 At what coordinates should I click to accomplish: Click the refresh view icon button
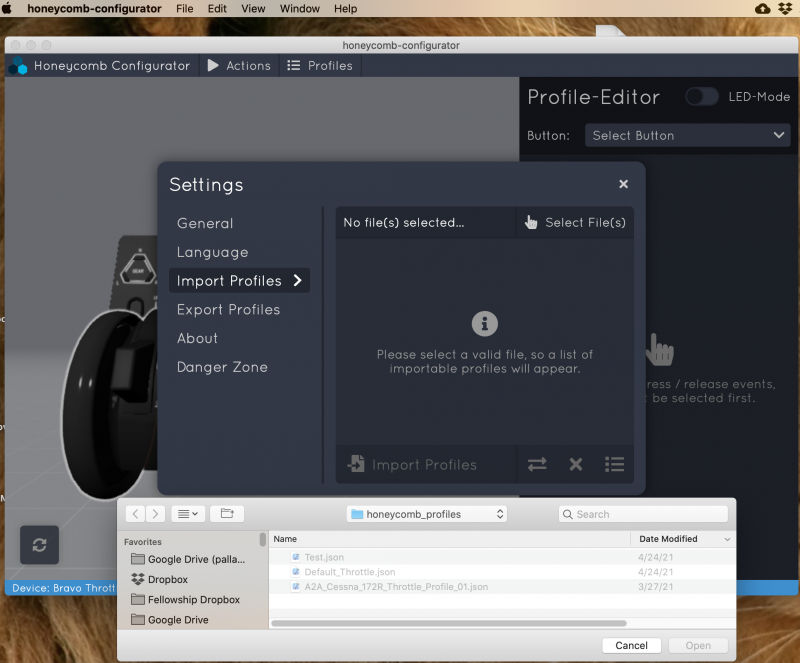coord(39,545)
